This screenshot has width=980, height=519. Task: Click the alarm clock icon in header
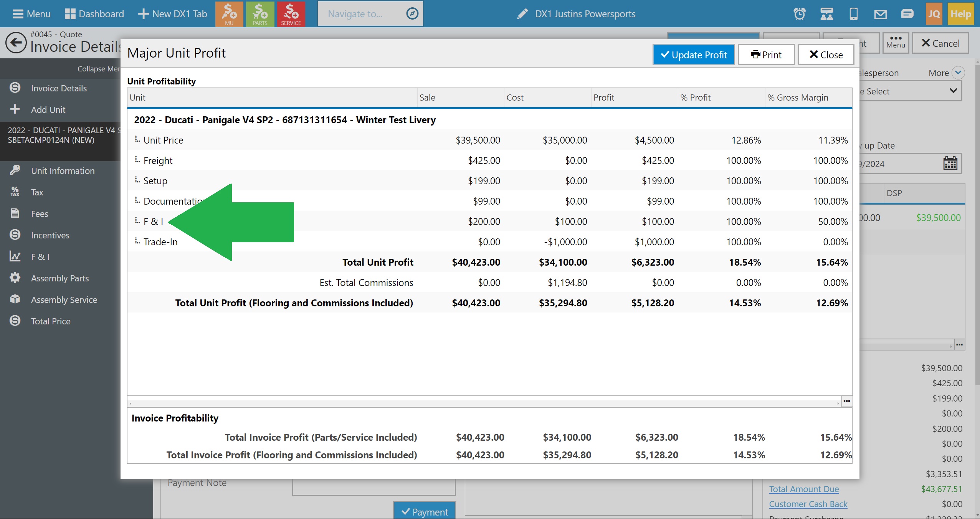point(799,14)
